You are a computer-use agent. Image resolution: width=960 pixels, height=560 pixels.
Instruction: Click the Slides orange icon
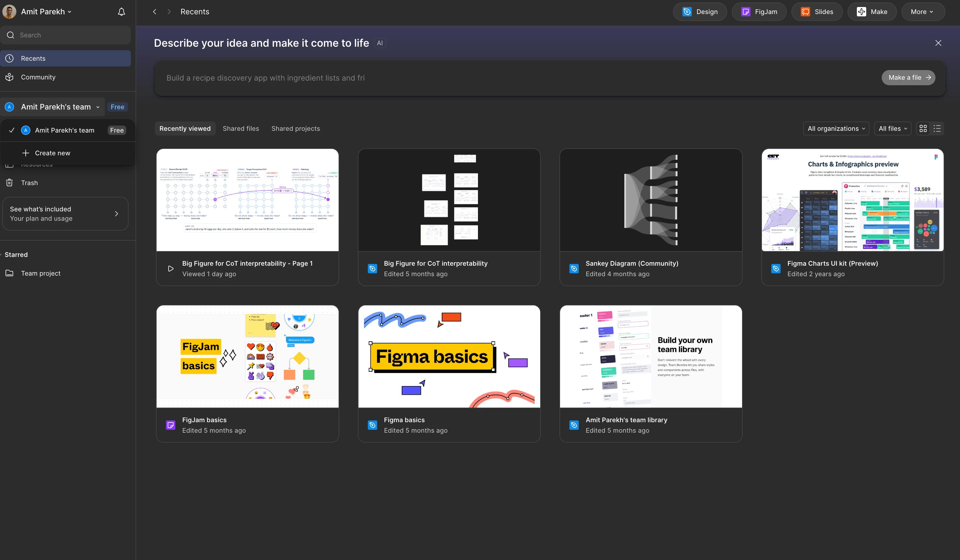tap(805, 12)
